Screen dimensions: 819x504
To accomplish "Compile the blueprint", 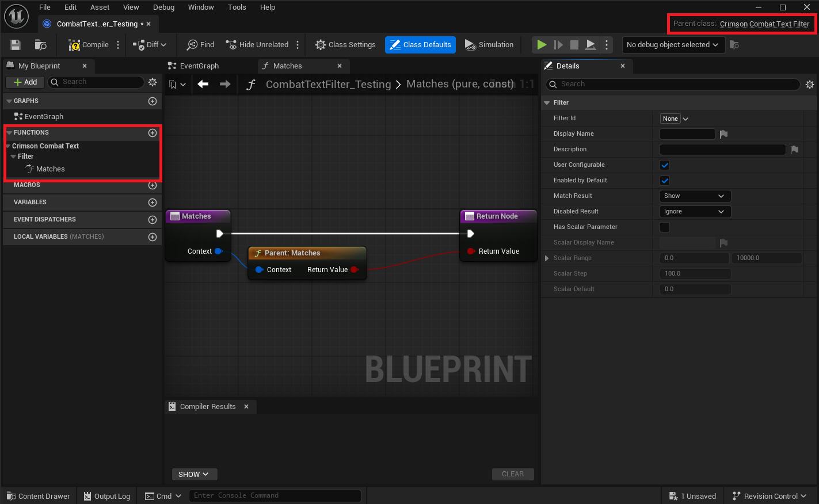I will [89, 45].
